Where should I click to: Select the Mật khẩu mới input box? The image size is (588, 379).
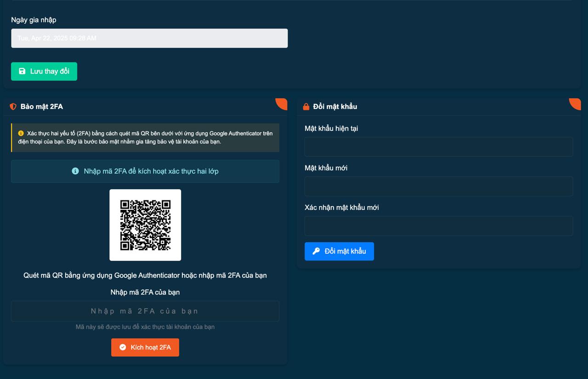pos(438,186)
